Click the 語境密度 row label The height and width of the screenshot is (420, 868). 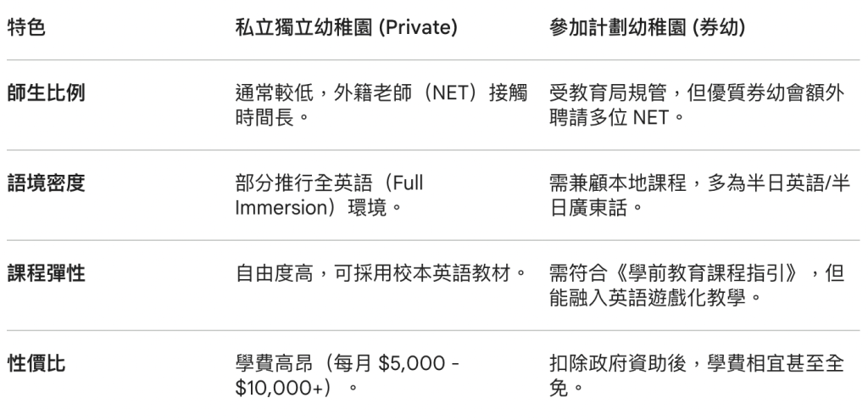[x=46, y=183]
